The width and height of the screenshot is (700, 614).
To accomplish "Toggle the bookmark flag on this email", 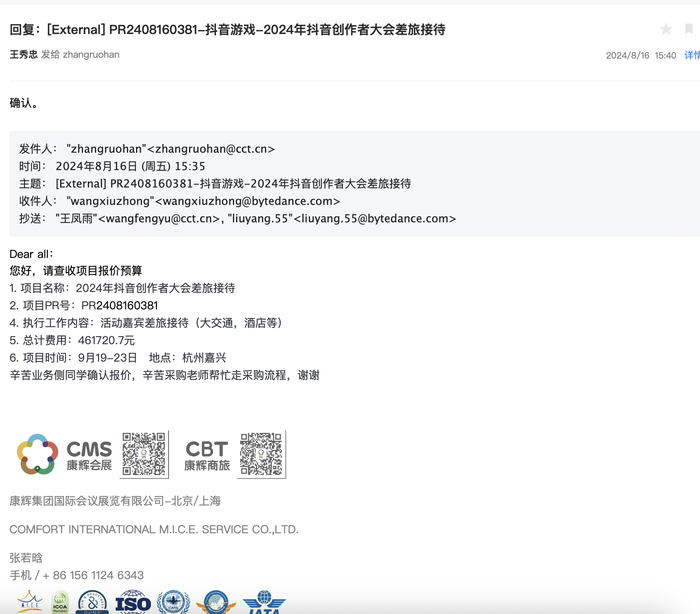I will (x=689, y=29).
